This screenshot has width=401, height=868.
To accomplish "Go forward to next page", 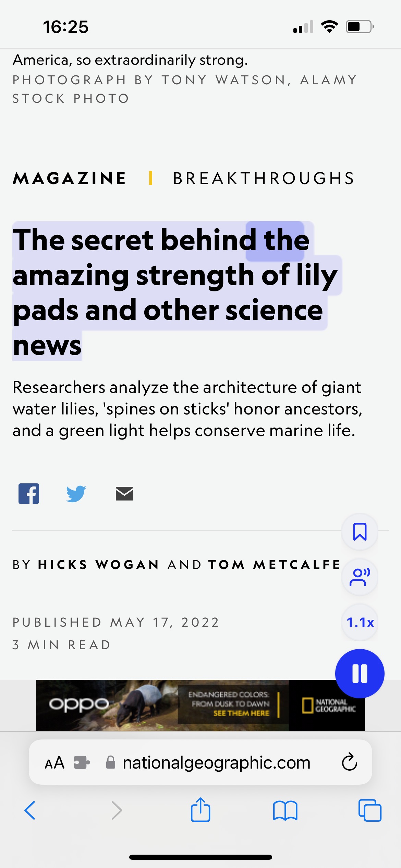I will pyautogui.click(x=117, y=810).
